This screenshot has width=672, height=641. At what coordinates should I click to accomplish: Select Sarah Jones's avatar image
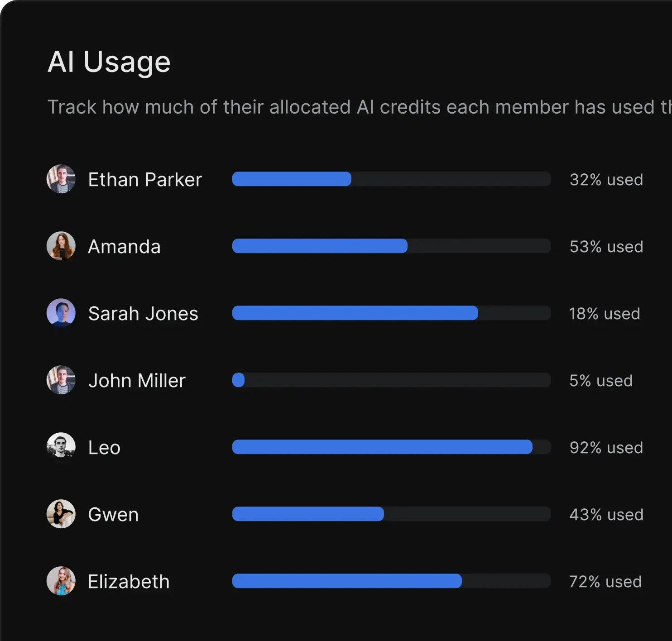[x=61, y=313]
